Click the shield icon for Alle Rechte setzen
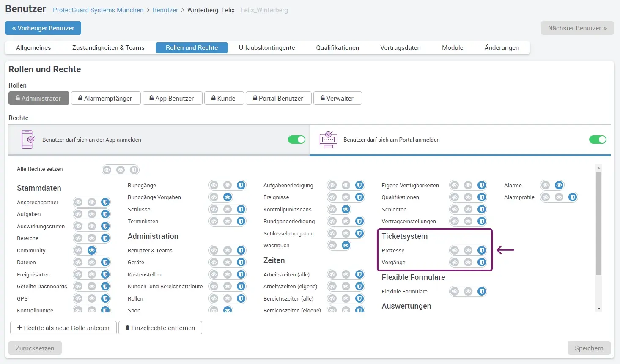The height and width of the screenshot is (364, 620). click(134, 170)
